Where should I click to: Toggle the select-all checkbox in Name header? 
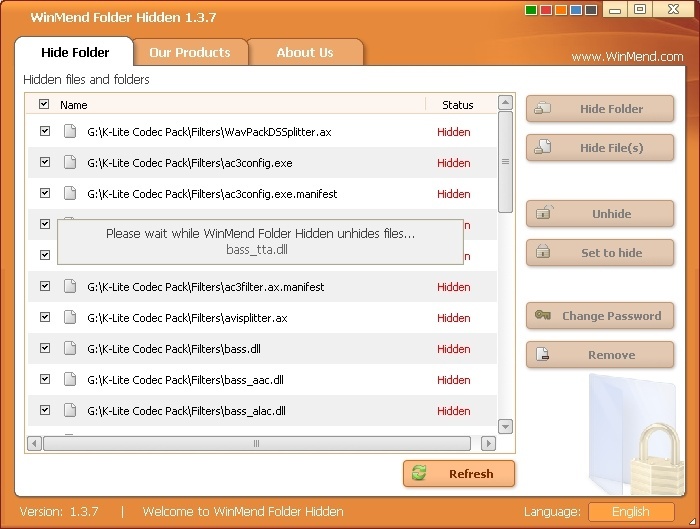click(44, 104)
